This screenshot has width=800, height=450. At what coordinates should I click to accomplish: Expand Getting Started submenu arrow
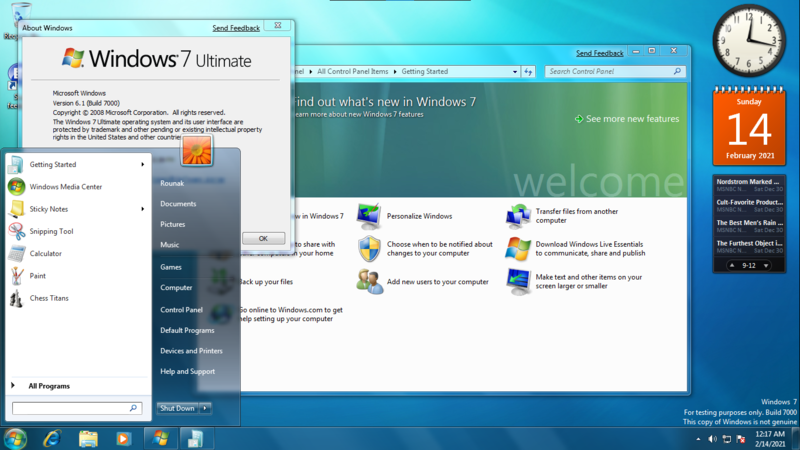[142, 164]
